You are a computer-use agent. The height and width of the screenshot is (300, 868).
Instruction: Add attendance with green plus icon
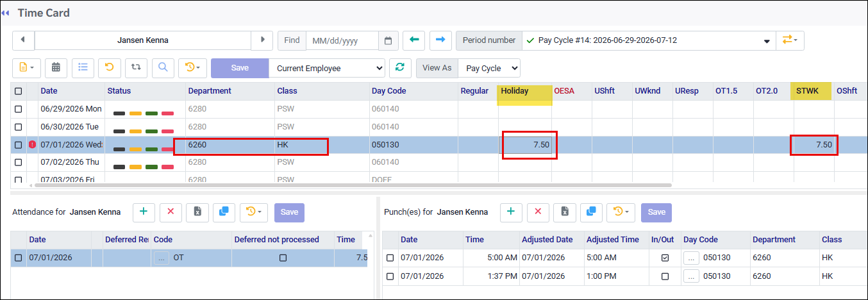coord(144,212)
